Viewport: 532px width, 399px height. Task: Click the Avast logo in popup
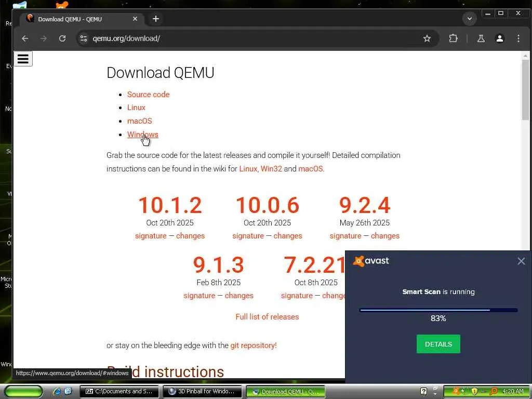pos(371,261)
